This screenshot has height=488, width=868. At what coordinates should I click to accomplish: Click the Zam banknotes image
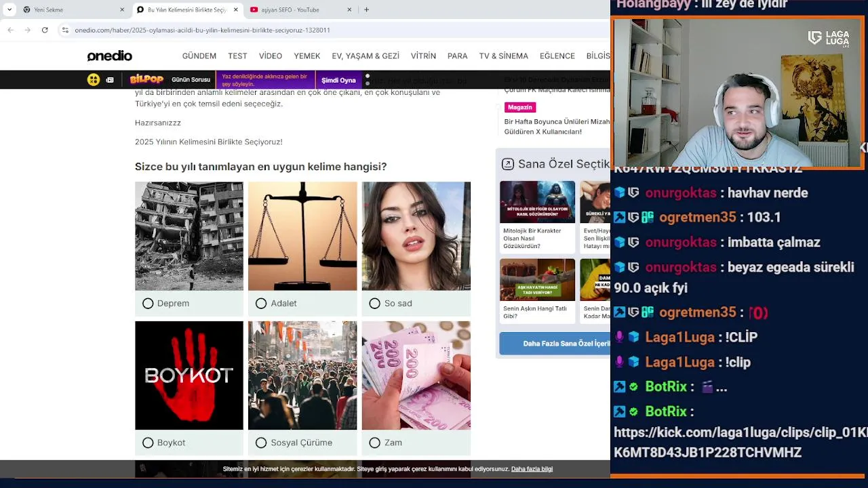coord(416,375)
